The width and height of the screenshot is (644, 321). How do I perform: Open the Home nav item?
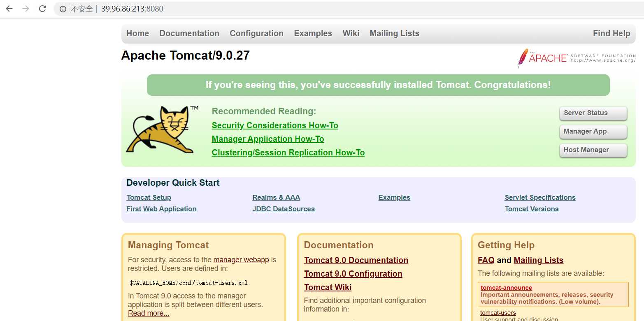click(137, 33)
